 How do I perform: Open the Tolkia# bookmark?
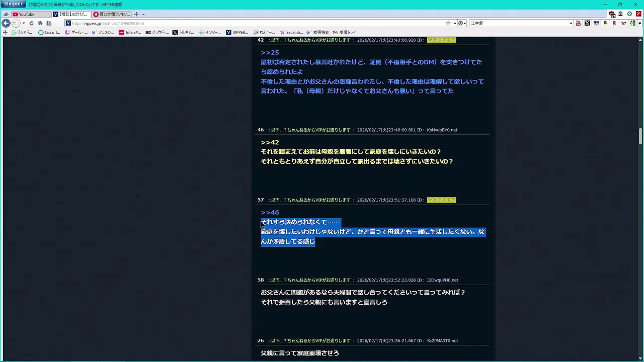[130, 32]
